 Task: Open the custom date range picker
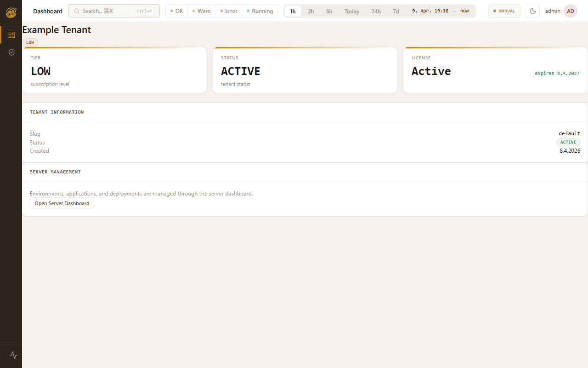point(440,11)
